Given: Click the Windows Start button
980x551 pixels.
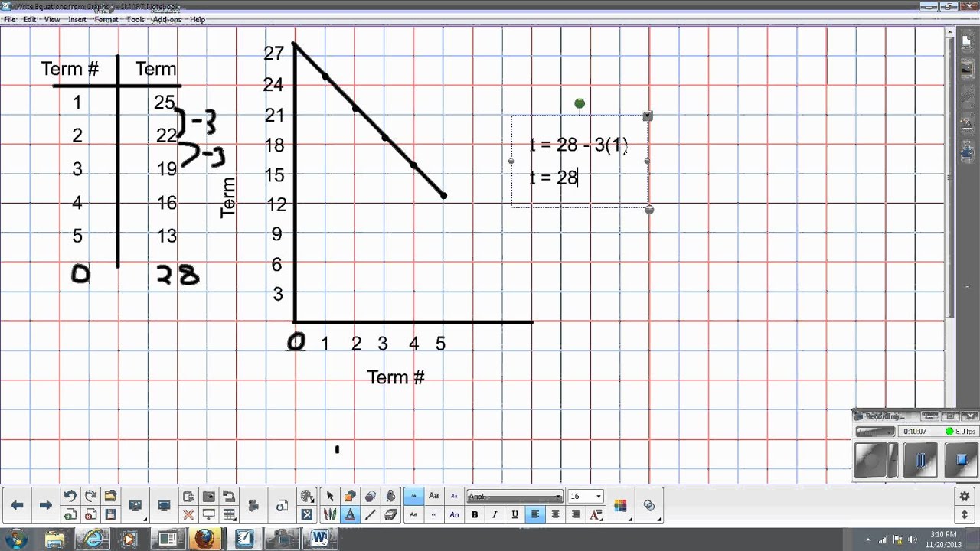Looking at the screenshot, I should click(x=15, y=538).
